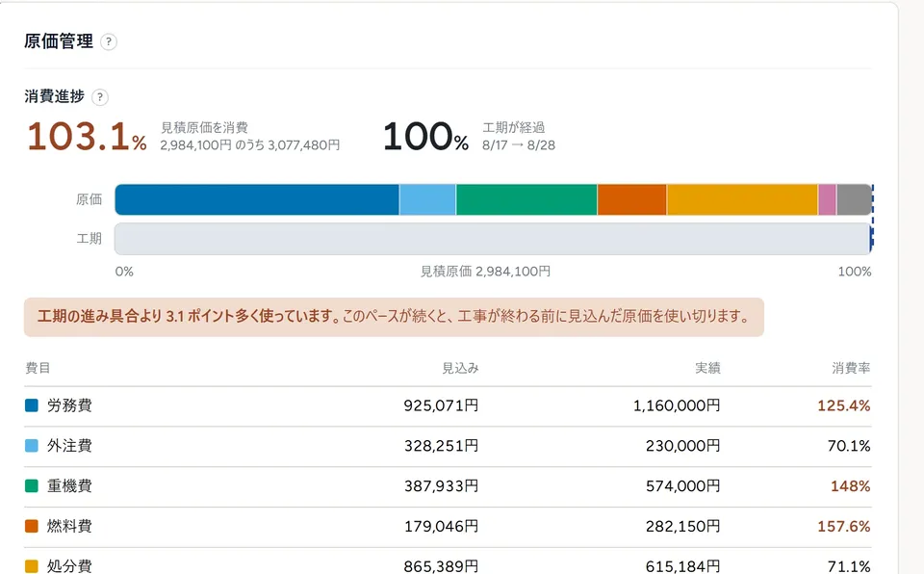This screenshot has height=574, width=924.
Task: Click the 70.1% consumption rate
Action: click(x=849, y=445)
